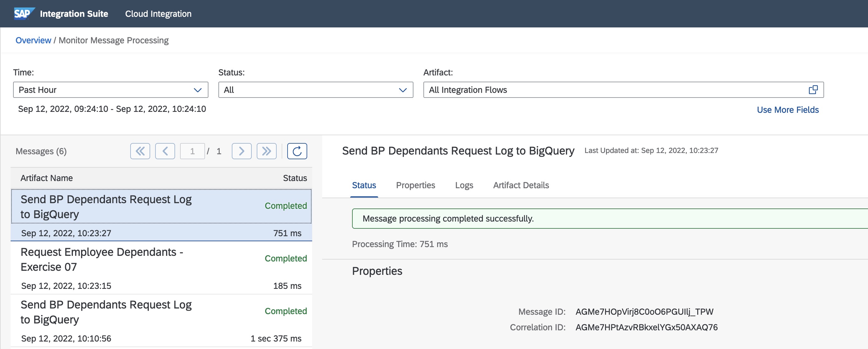Open the All status combo box
This screenshot has height=349, width=868.
point(316,90)
